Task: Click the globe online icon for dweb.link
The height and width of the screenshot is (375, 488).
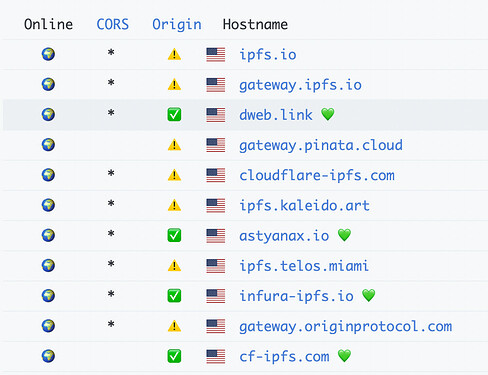Action: tap(48, 114)
